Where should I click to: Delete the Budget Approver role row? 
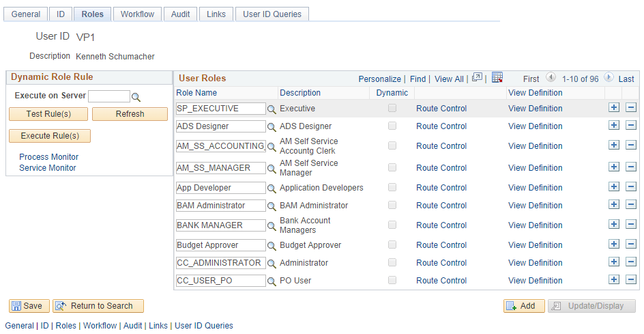pyautogui.click(x=631, y=244)
